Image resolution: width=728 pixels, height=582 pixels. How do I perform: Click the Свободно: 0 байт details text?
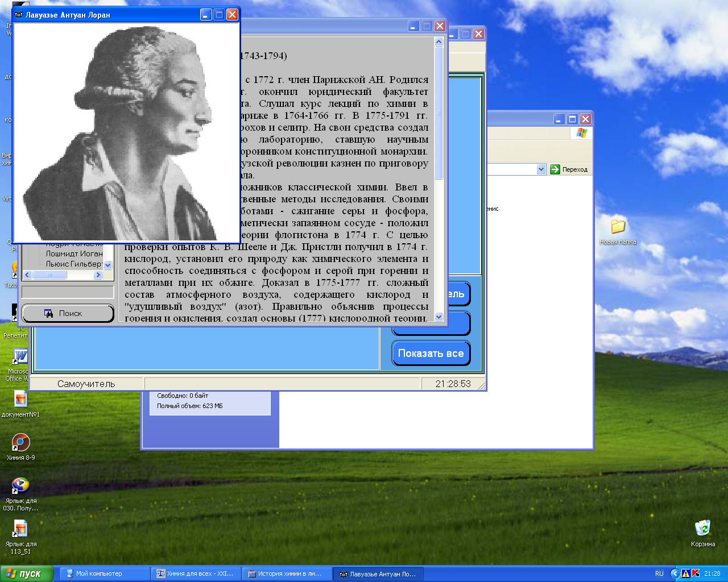(183, 396)
